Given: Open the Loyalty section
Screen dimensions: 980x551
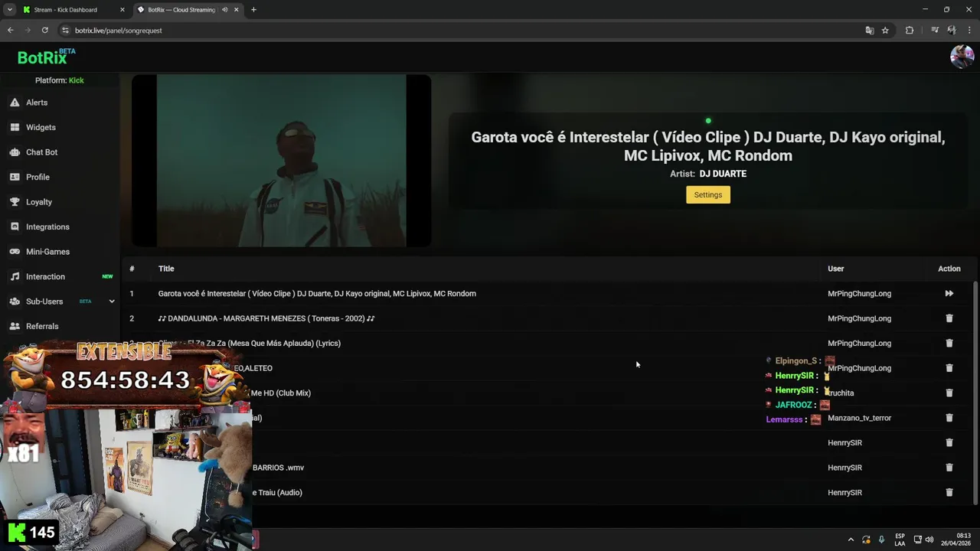Looking at the screenshot, I should (39, 202).
